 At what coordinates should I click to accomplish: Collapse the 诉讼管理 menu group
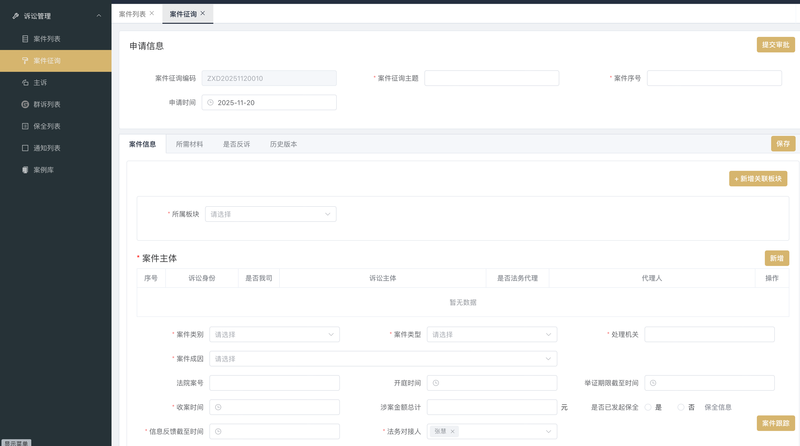(x=99, y=16)
